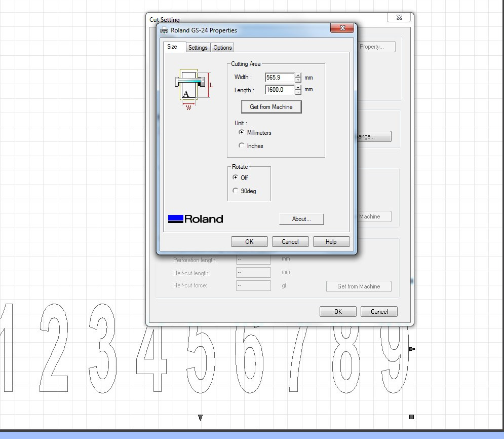This screenshot has height=439, width=504.
Task: Open the About... dialog
Action: pos(301,219)
